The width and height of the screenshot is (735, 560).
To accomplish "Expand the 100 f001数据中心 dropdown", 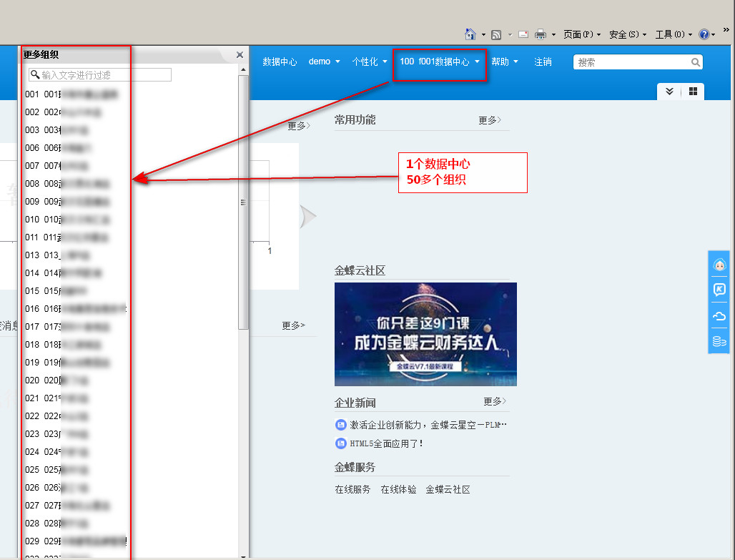I will (440, 62).
